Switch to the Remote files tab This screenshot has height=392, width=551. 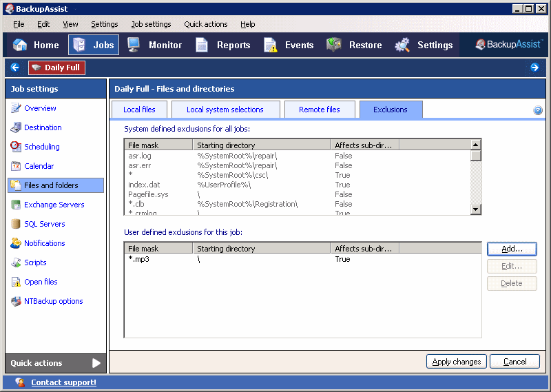[319, 110]
